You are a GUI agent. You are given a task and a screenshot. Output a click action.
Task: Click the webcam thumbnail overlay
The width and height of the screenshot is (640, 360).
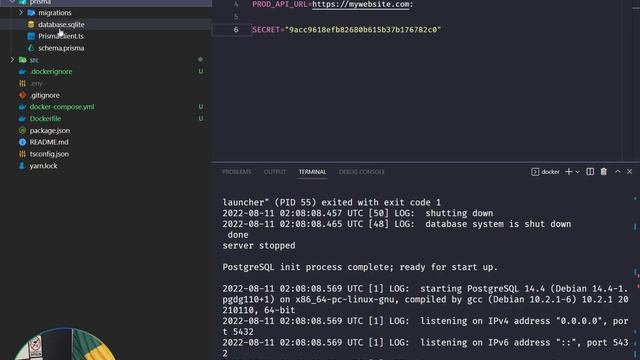click(65, 344)
